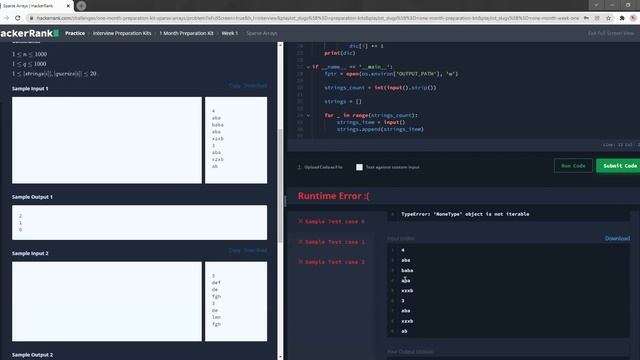Click Upload Code as File
The image size is (640, 360).
(323, 167)
